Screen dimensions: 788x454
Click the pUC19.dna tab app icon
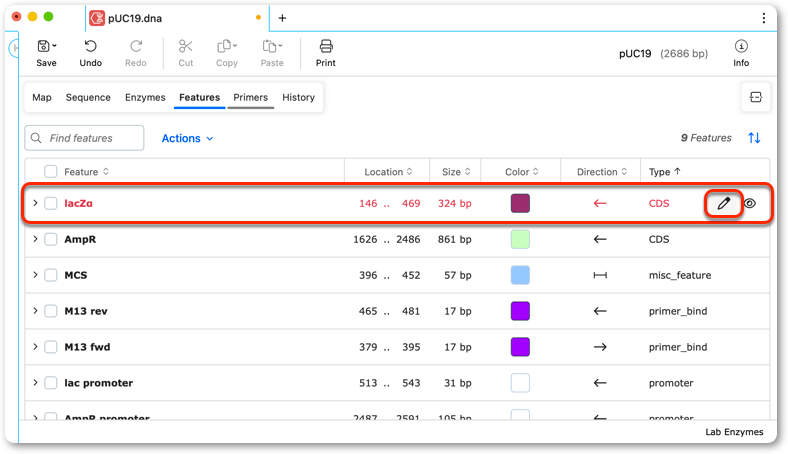pos(97,18)
